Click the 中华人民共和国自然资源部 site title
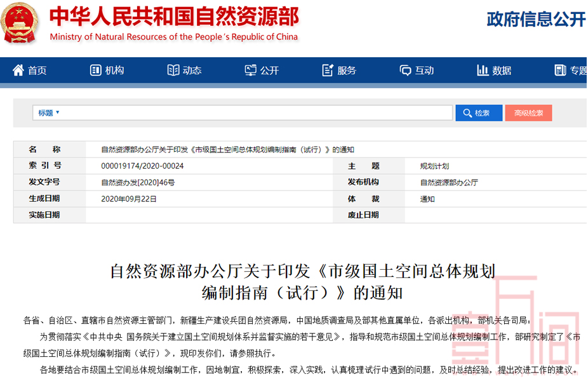The height and width of the screenshot is (379, 588). coord(175,17)
